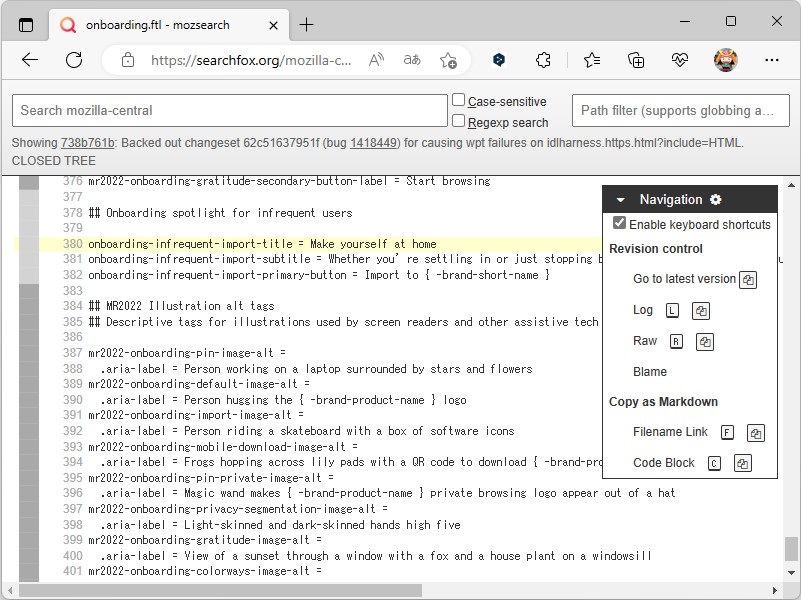Click text 'Onboarding spotlight for infrequent users'
Image resolution: width=801 pixels, height=600 pixels.
[x=229, y=213]
